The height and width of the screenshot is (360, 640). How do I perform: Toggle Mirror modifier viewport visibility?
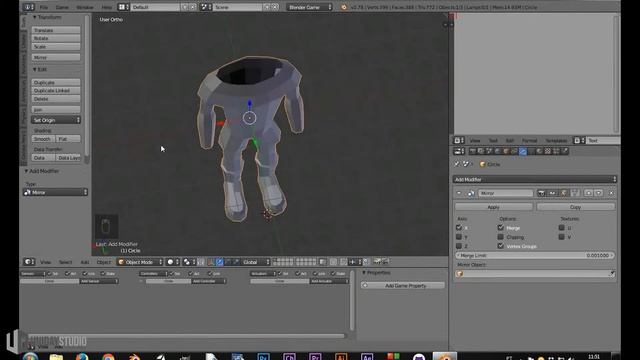click(x=552, y=193)
